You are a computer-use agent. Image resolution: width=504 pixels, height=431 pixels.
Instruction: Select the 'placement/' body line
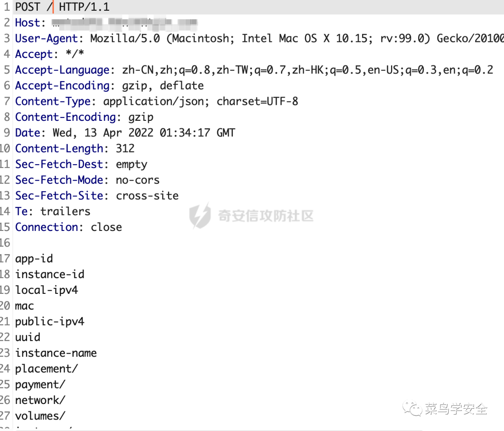(47, 369)
